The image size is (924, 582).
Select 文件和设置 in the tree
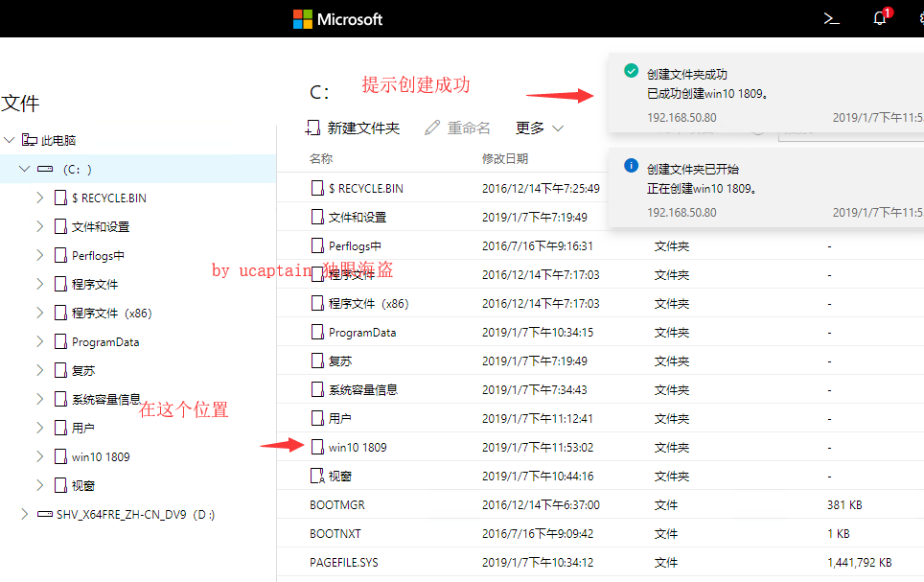[x=101, y=227]
